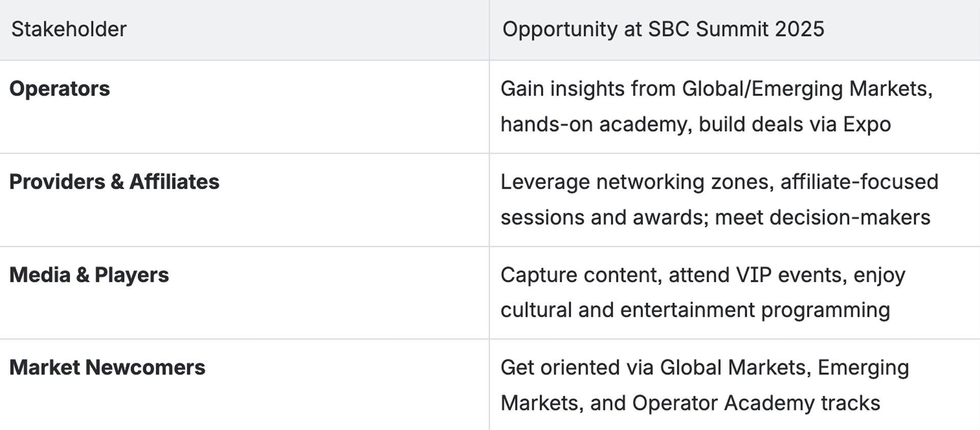Click the Operator Academy tracks line
The image size is (980, 430).
coord(755,403)
